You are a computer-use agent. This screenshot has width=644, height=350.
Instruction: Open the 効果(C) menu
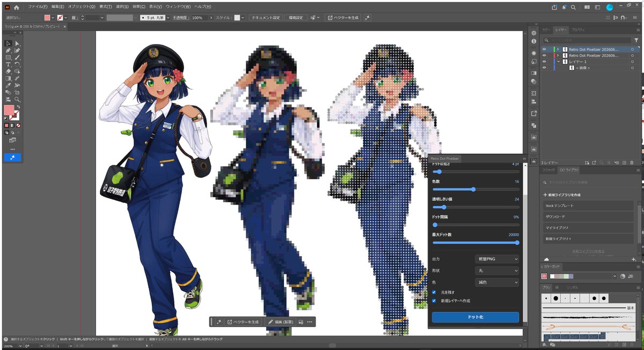tap(138, 7)
